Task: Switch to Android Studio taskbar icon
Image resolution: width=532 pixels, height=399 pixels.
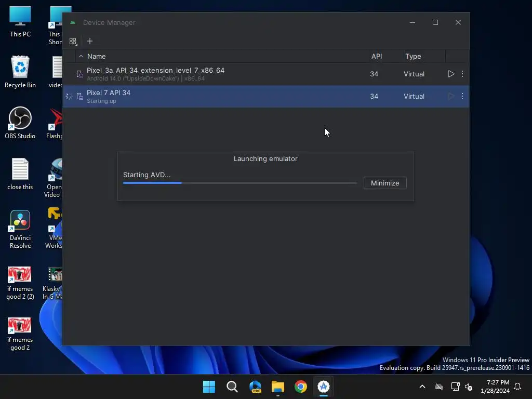Action: (324, 387)
